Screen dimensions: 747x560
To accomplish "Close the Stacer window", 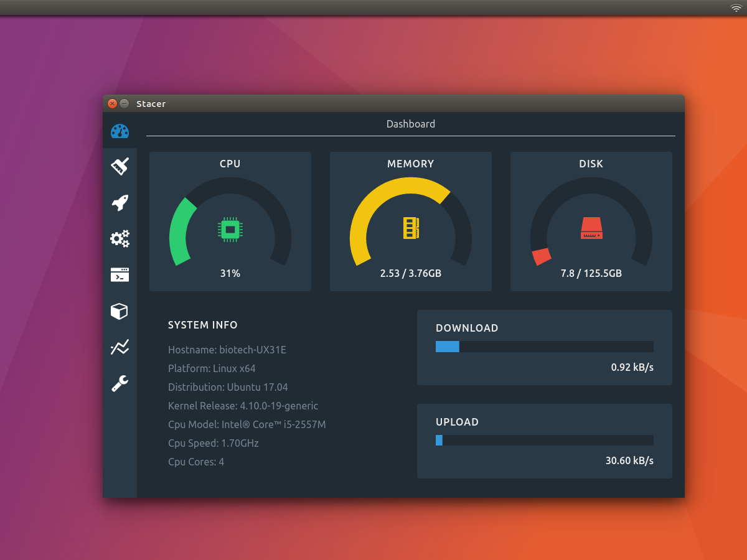I will tap(112, 103).
